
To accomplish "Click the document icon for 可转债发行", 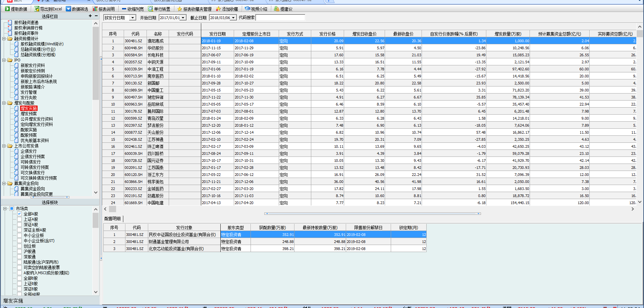I will click(16, 162).
